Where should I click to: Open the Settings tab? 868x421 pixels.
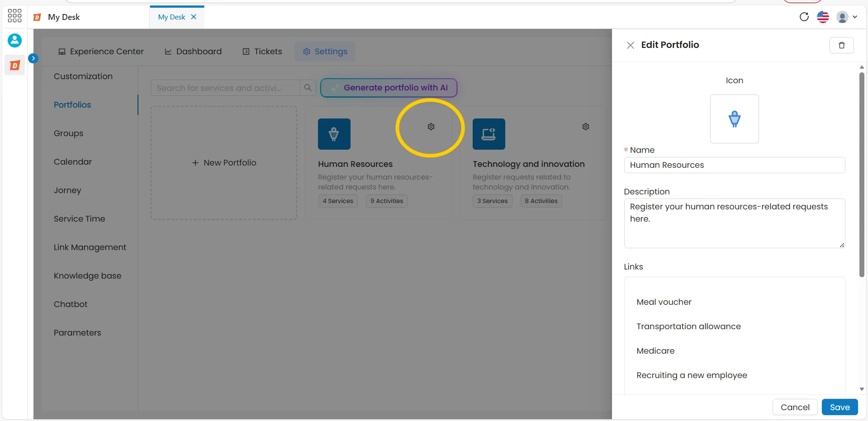325,52
